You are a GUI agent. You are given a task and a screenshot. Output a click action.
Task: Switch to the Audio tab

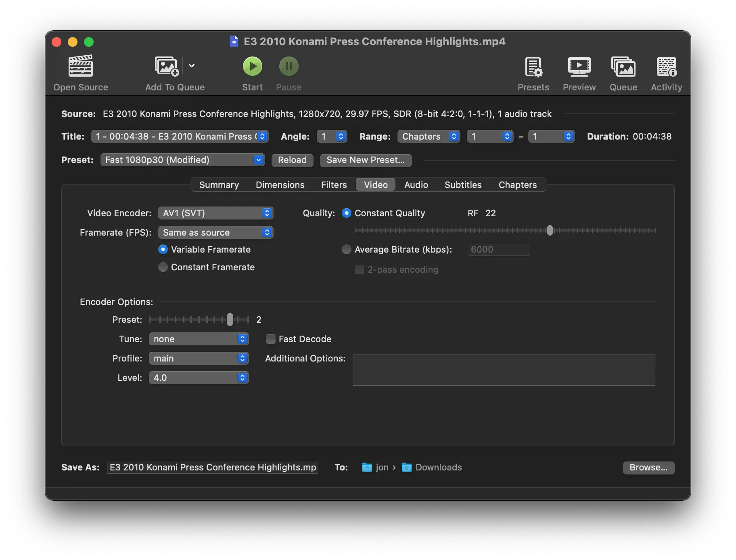pyautogui.click(x=416, y=185)
